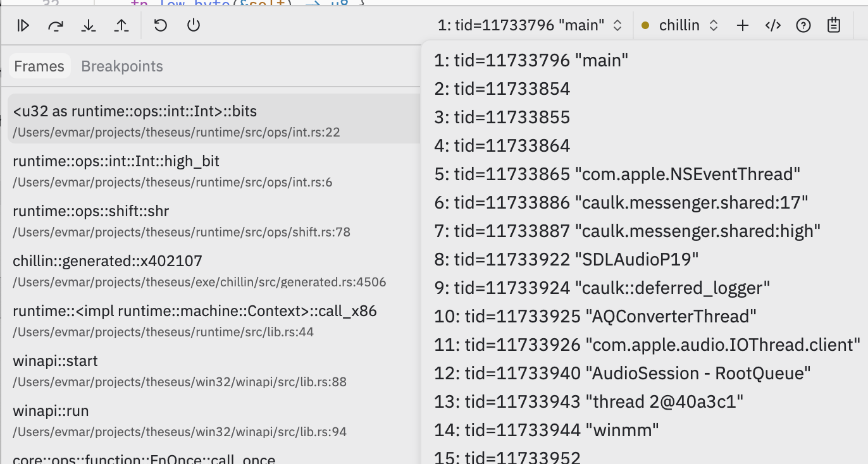Click the clipboard icon in toolbar
Viewport: 868px width, 464px height.
coord(834,25)
